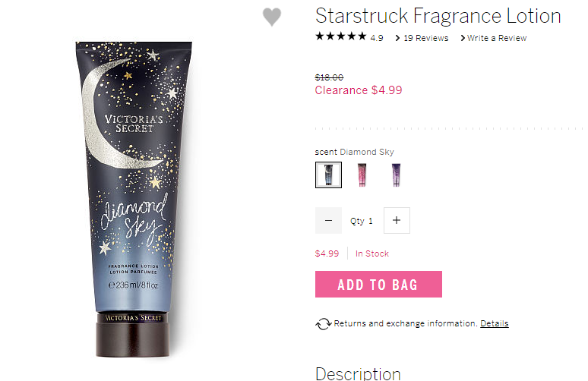Click the Starstruck Fragrance Lotion title
The width and height of the screenshot is (588, 381).
coord(438,16)
